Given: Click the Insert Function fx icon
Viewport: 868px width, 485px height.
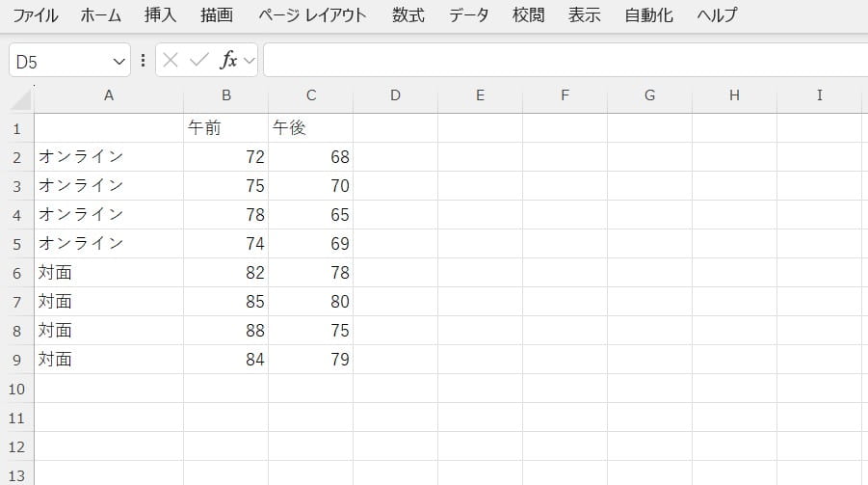Looking at the screenshot, I should (228, 61).
